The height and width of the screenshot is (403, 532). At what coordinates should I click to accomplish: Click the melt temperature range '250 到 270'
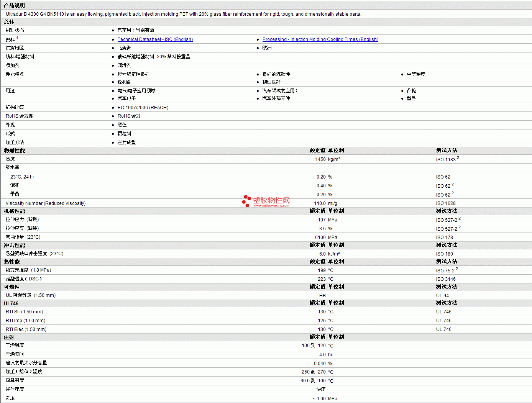click(314, 372)
